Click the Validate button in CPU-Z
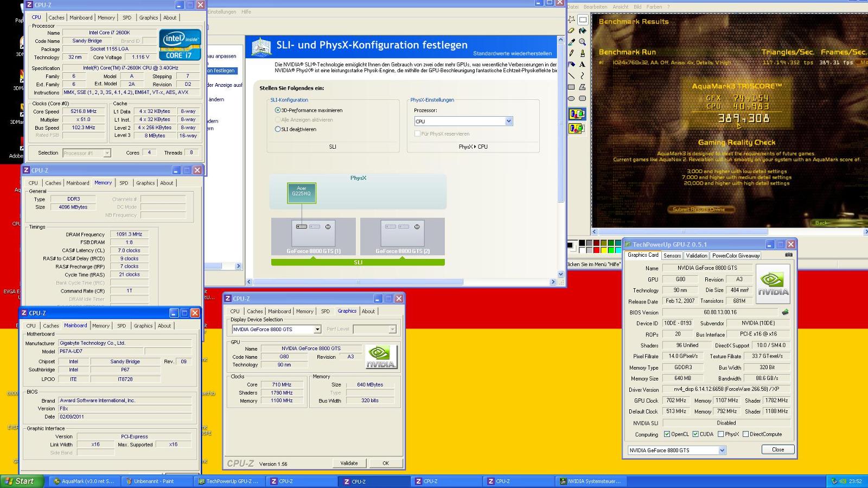Viewport: 868px width, 488px height. [349, 463]
